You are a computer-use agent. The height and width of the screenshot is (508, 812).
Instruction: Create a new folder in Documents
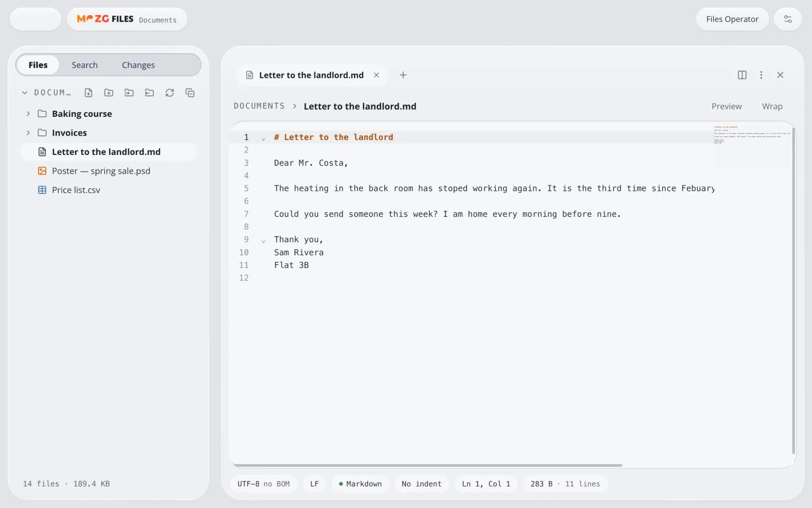click(x=109, y=92)
